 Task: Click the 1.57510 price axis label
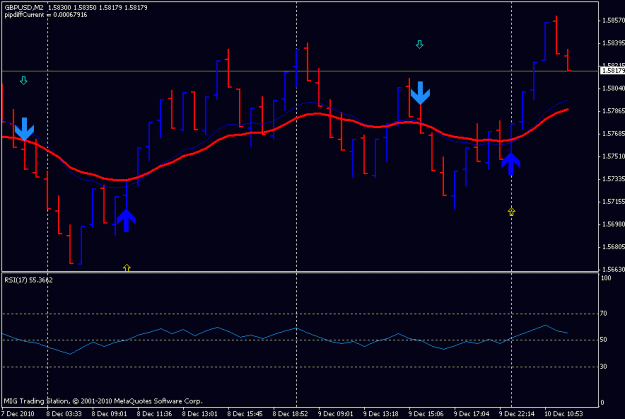coord(613,156)
